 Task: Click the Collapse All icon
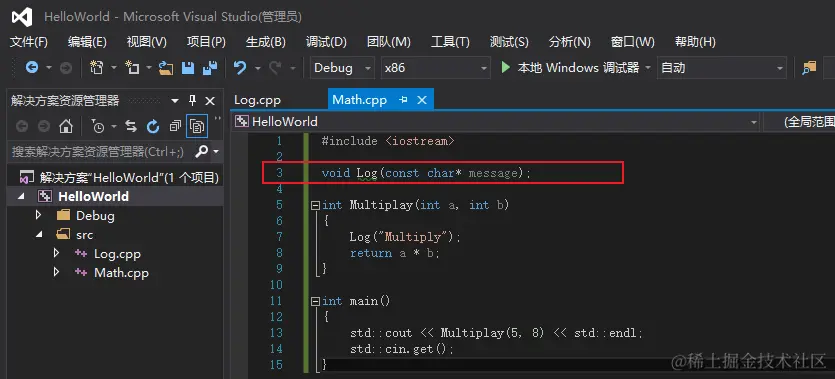(x=175, y=126)
